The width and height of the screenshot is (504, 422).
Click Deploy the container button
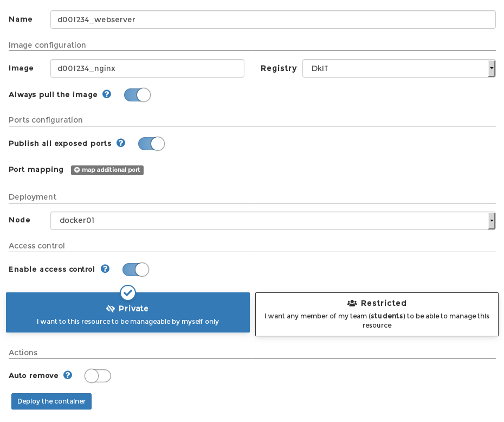click(51, 401)
